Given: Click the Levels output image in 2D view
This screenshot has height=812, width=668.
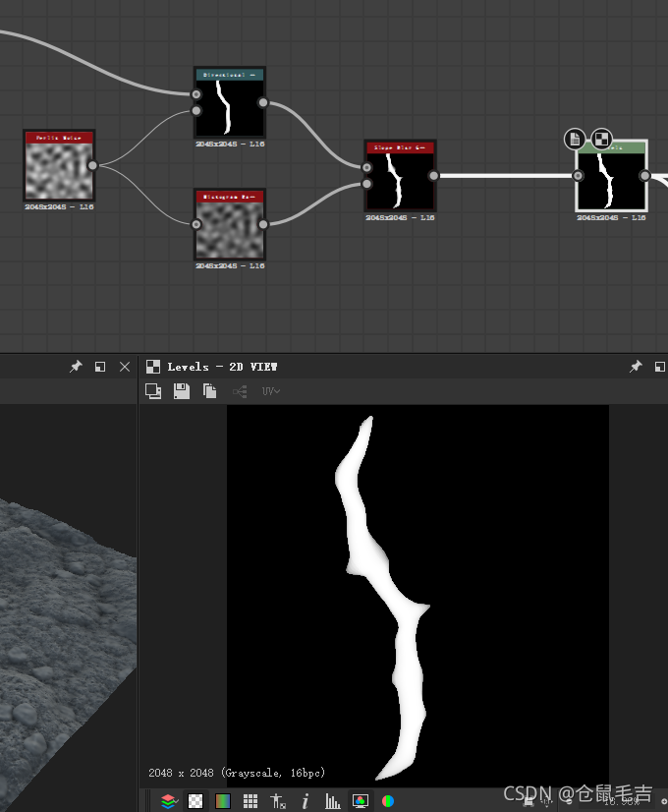Looking at the screenshot, I should pyautogui.click(x=417, y=596).
